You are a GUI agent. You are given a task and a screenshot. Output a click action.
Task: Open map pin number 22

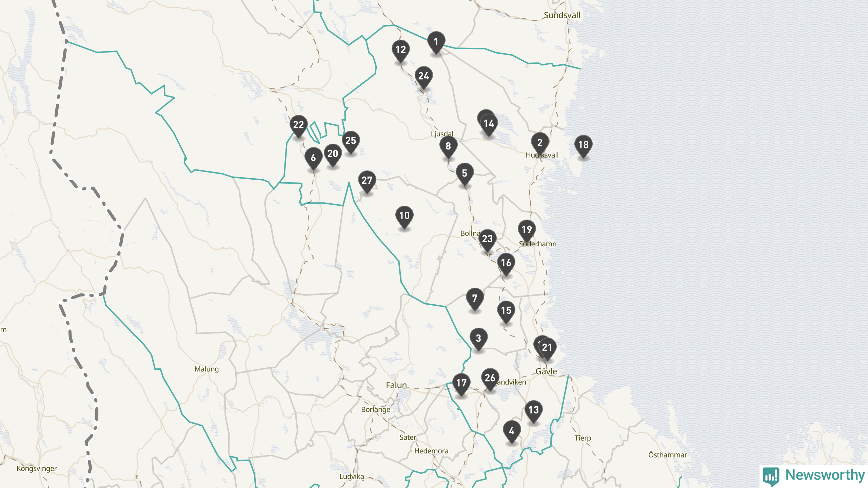298,125
